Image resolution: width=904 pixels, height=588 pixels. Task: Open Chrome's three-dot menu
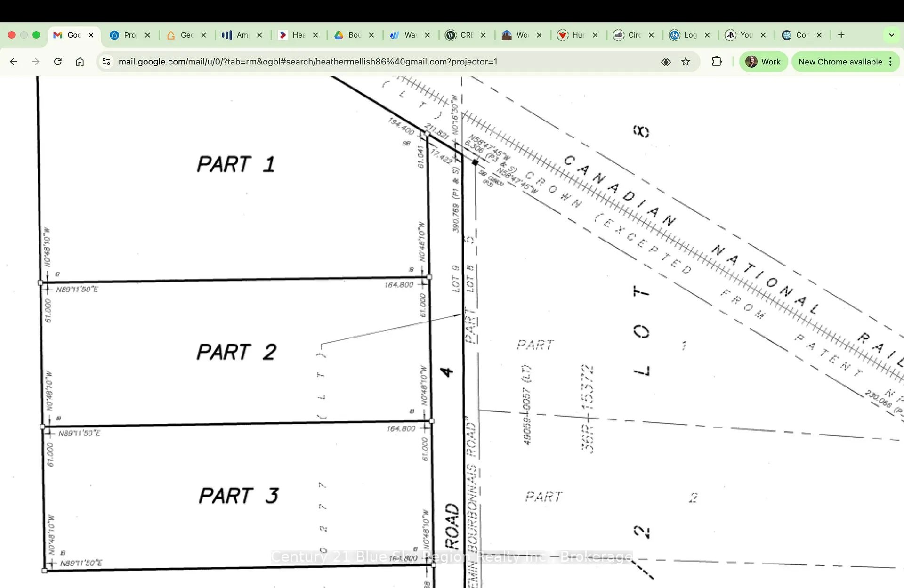[891, 62]
